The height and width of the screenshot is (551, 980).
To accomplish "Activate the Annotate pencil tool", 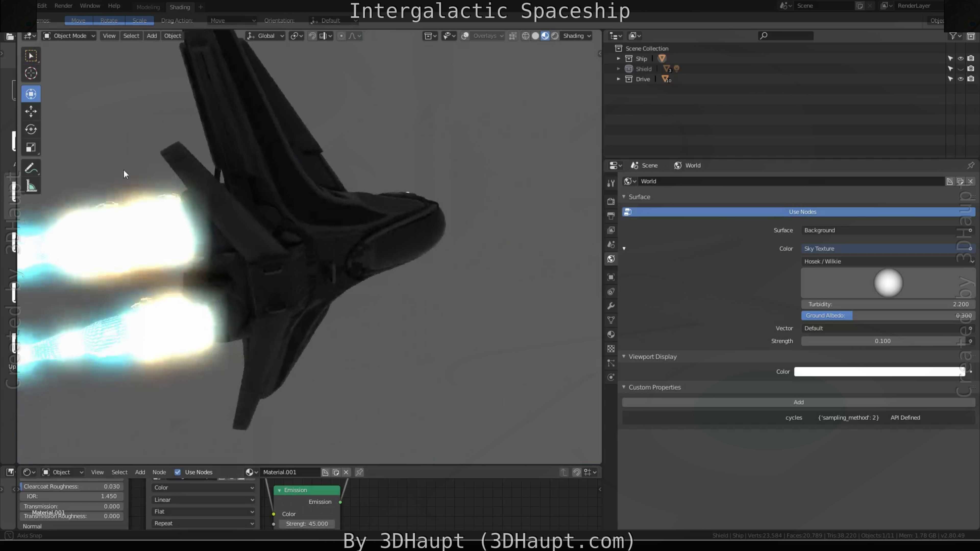I will [31, 168].
